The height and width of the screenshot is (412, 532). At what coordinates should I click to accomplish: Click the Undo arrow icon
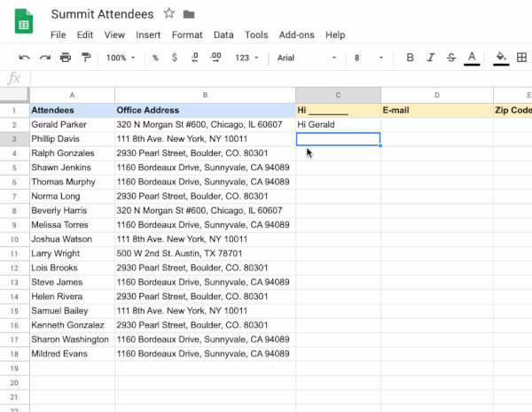pos(25,58)
